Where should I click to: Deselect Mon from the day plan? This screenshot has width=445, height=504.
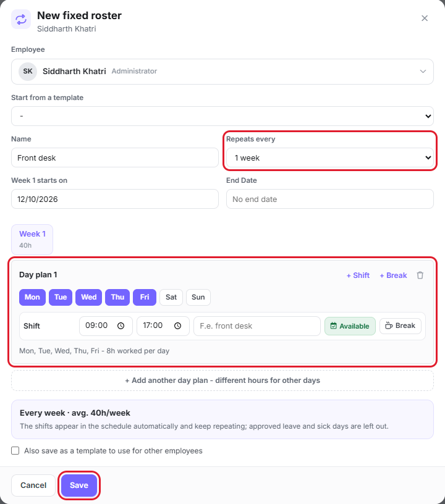click(x=33, y=297)
